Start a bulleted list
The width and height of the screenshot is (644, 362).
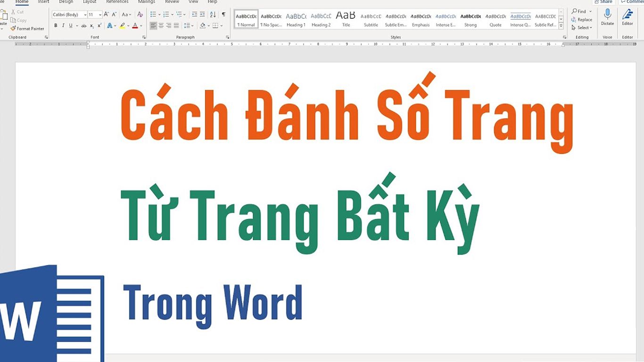pos(153,15)
